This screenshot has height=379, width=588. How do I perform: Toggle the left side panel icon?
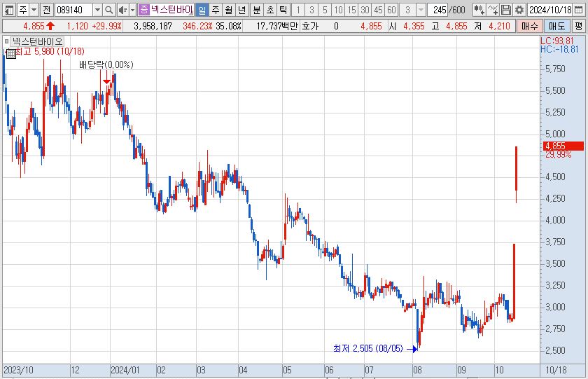pyautogui.click(x=8, y=10)
